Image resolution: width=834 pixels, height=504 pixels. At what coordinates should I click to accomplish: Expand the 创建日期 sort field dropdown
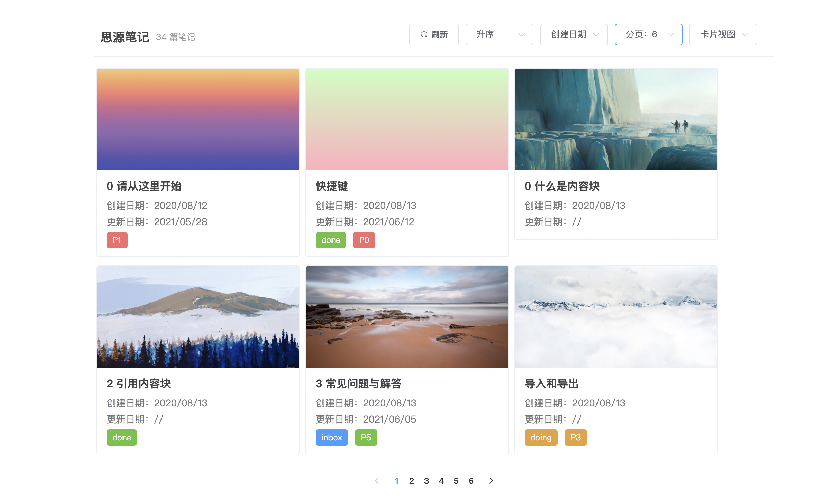point(574,34)
